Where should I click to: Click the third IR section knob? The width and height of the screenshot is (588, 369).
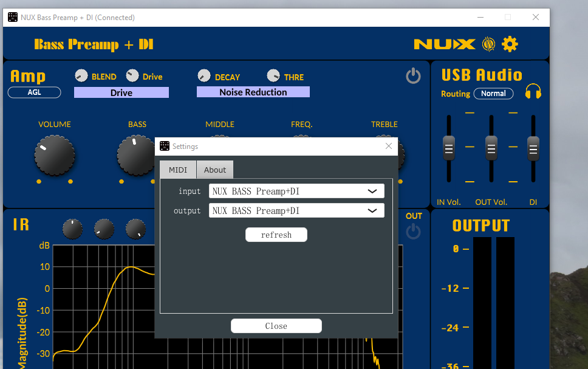[x=135, y=229]
